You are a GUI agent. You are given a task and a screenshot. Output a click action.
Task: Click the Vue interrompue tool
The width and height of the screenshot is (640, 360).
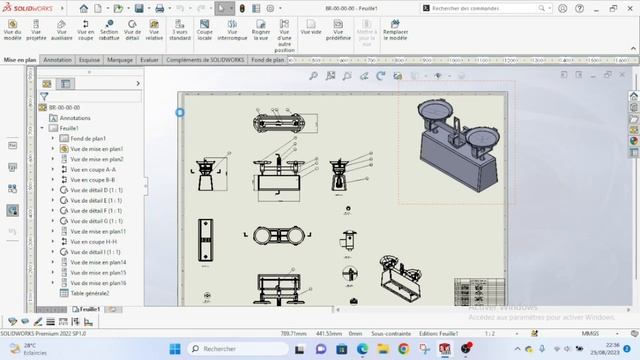[232, 30]
